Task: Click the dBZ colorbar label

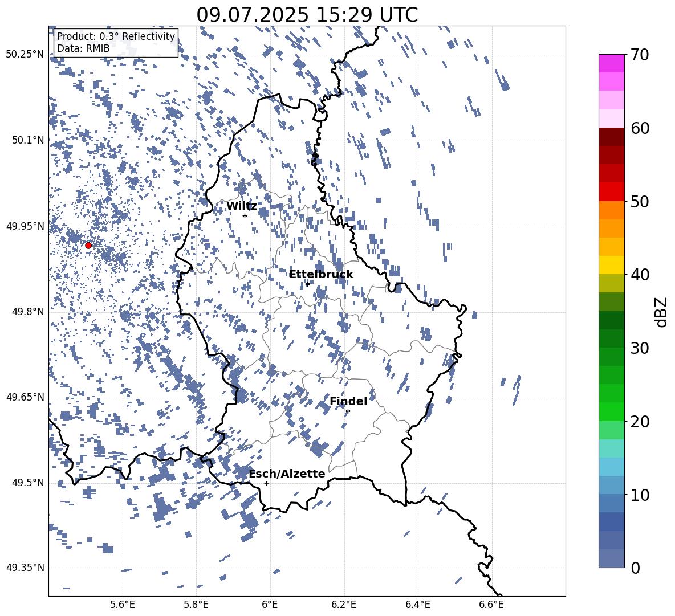Action: click(661, 312)
